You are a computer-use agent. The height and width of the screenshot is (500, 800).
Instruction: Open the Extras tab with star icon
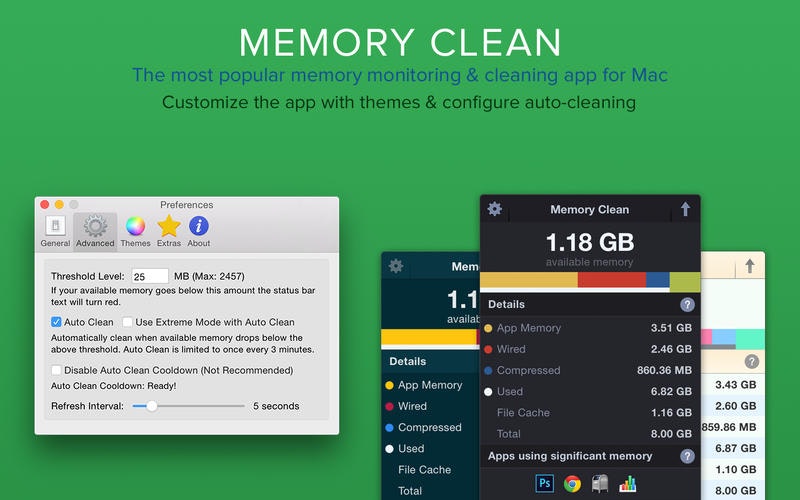(x=169, y=231)
